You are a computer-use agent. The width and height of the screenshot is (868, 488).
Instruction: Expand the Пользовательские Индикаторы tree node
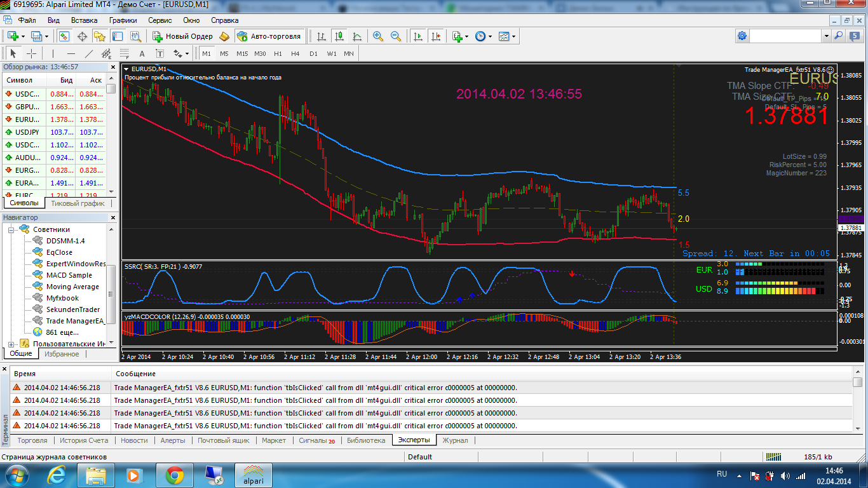(11, 344)
